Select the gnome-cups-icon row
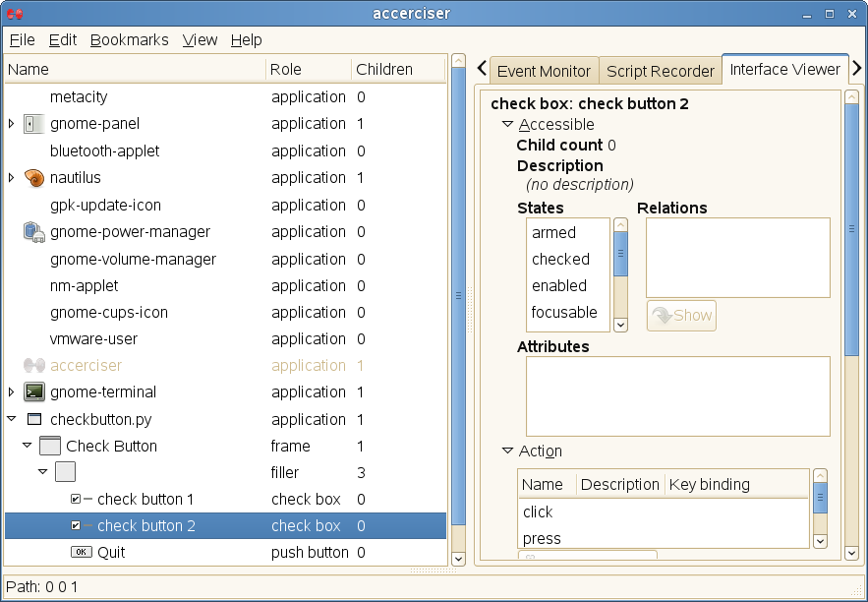The width and height of the screenshot is (868, 602). (225, 313)
